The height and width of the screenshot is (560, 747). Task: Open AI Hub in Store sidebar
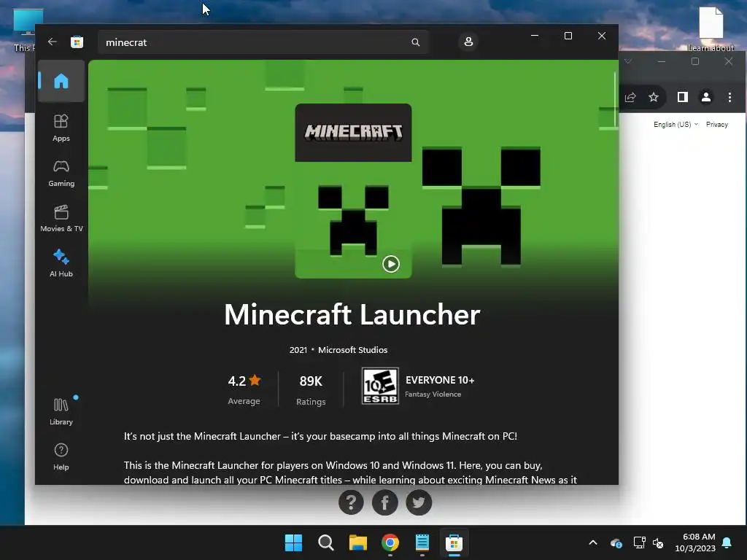tap(61, 263)
